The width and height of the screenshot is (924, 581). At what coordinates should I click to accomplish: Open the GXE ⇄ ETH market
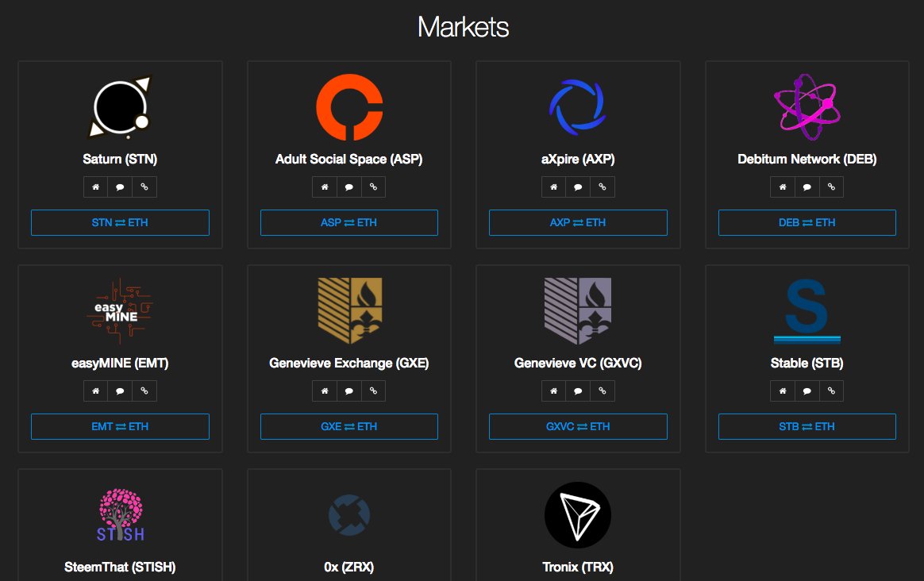(348, 426)
